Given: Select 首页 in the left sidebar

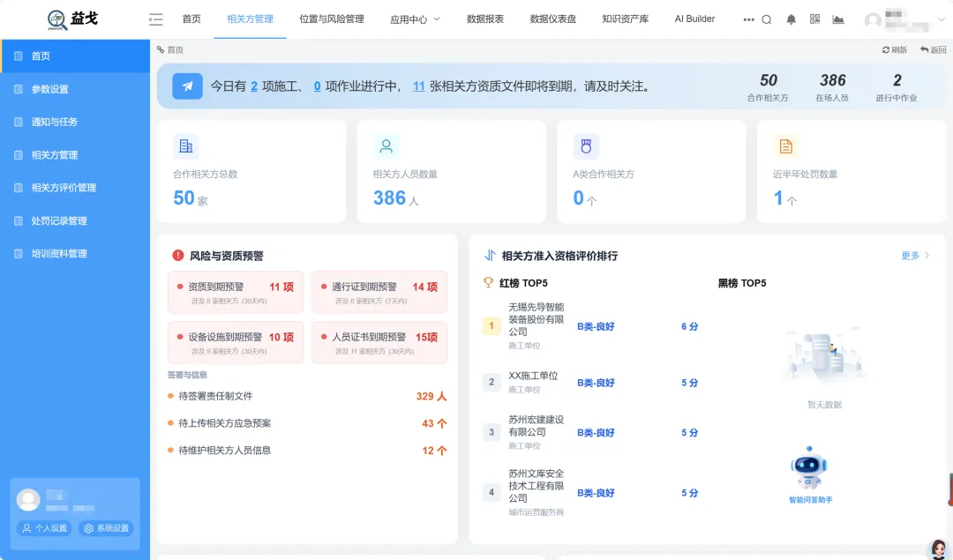Looking at the screenshot, I should (x=75, y=56).
